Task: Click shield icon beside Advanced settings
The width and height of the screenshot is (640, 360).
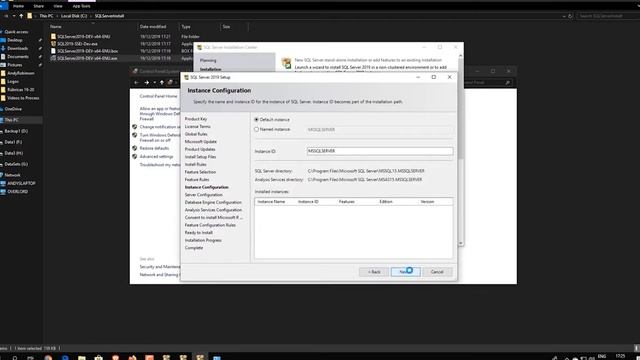Action: tap(134, 157)
